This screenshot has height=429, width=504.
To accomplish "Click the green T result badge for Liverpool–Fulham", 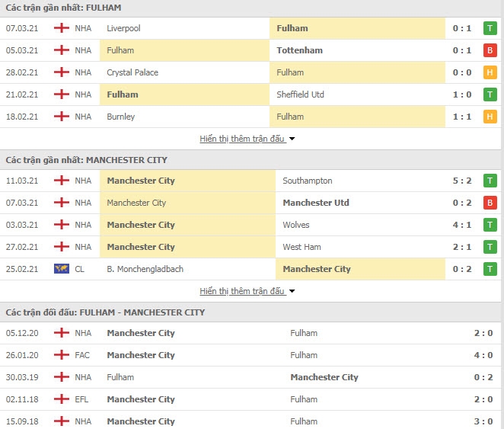I will coord(490,28).
